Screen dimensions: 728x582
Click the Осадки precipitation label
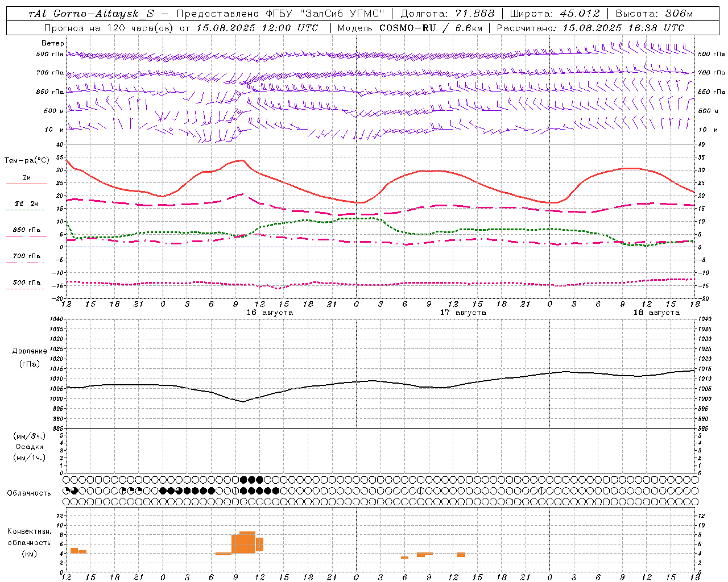point(30,447)
